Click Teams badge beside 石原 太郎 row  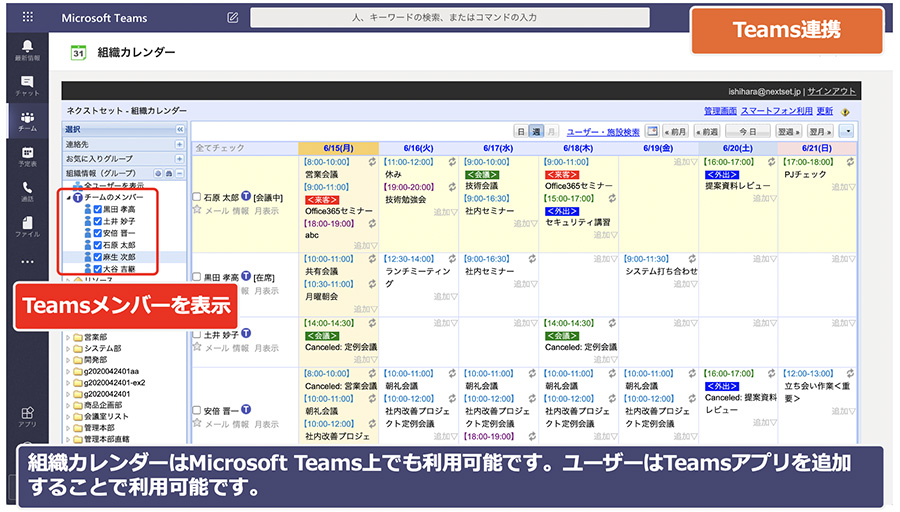[x=246, y=196]
